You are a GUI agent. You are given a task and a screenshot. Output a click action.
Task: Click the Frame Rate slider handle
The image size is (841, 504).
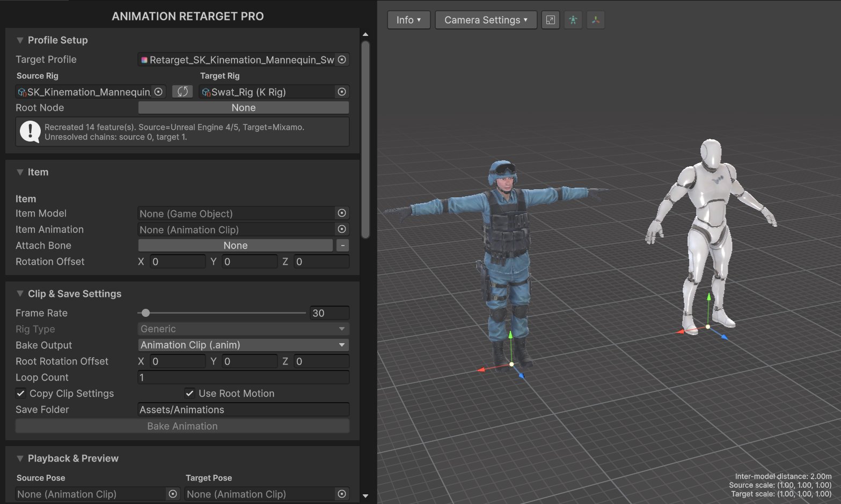click(145, 313)
